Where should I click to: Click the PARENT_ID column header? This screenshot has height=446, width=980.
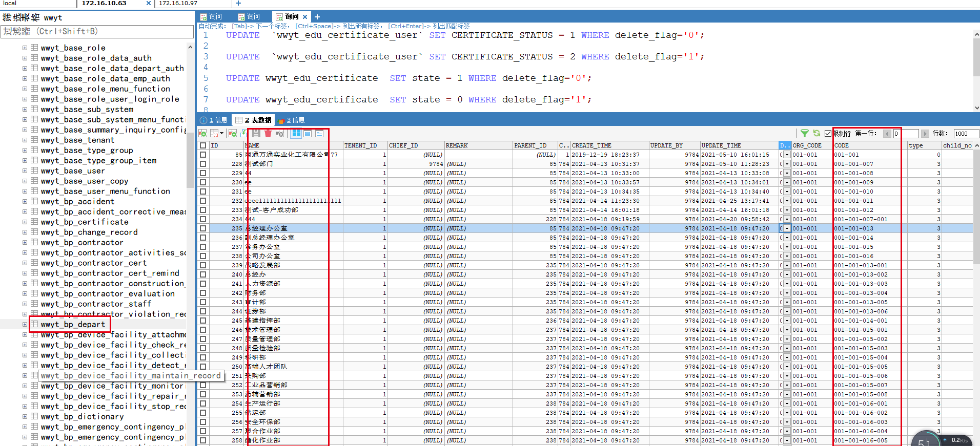coord(535,145)
